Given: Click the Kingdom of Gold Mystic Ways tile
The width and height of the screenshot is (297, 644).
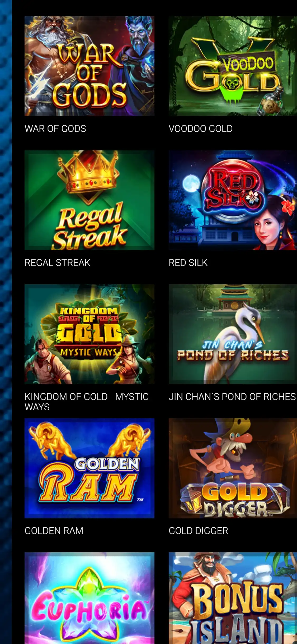Looking at the screenshot, I should pos(89,334).
